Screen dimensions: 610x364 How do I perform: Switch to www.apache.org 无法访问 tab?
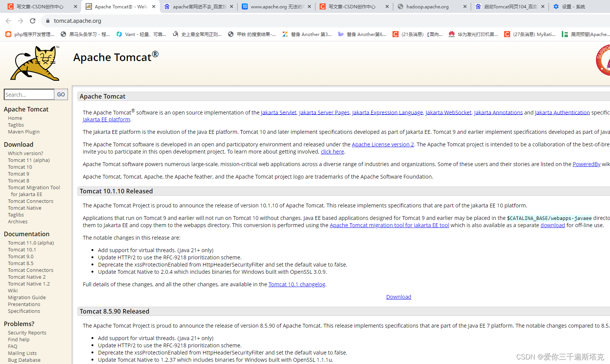[x=277, y=6]
